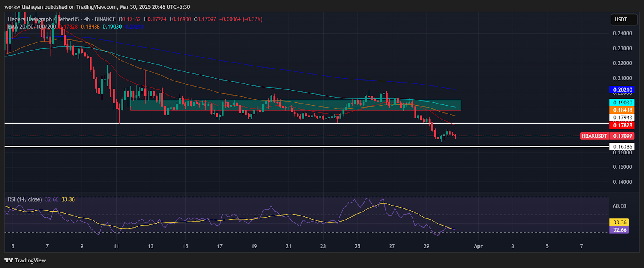This screenshot has width=644, height=268.
Task: Click the purple 32.66 RSI value label
Action: [619, 230]
